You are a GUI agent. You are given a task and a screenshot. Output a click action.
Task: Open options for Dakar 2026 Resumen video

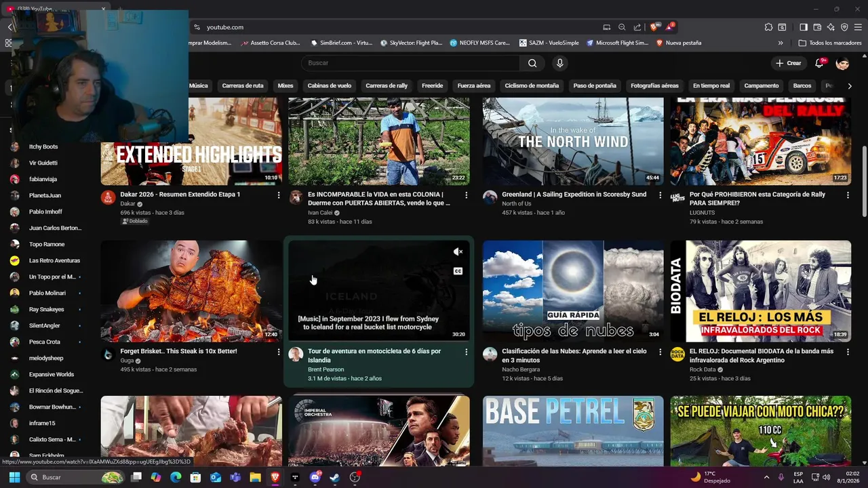[x=279, y=195]
